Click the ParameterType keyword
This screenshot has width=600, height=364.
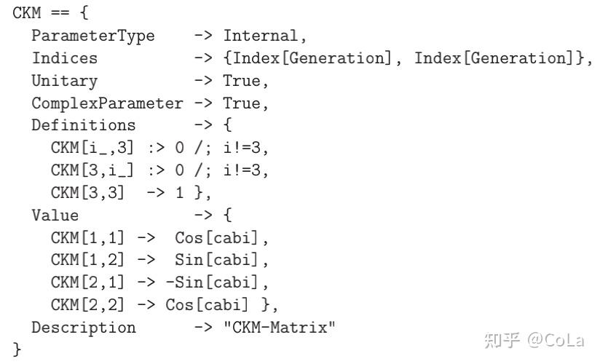92,36
